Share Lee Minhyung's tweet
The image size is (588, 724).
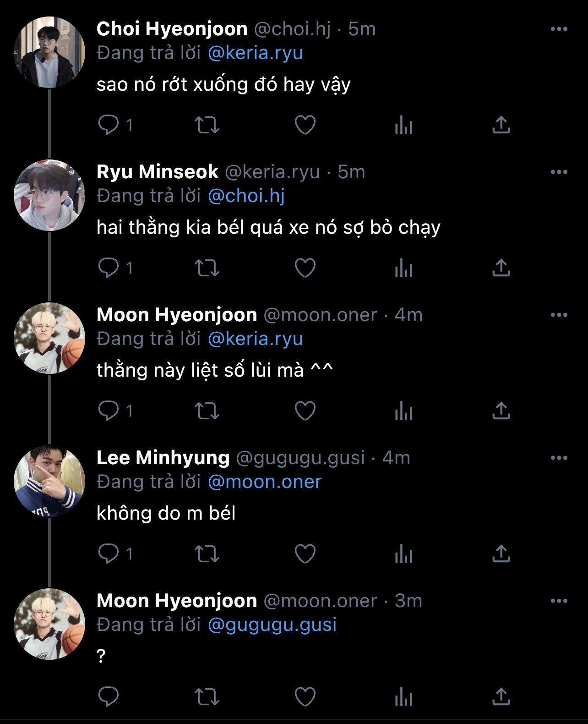click(x=501, y=554)
